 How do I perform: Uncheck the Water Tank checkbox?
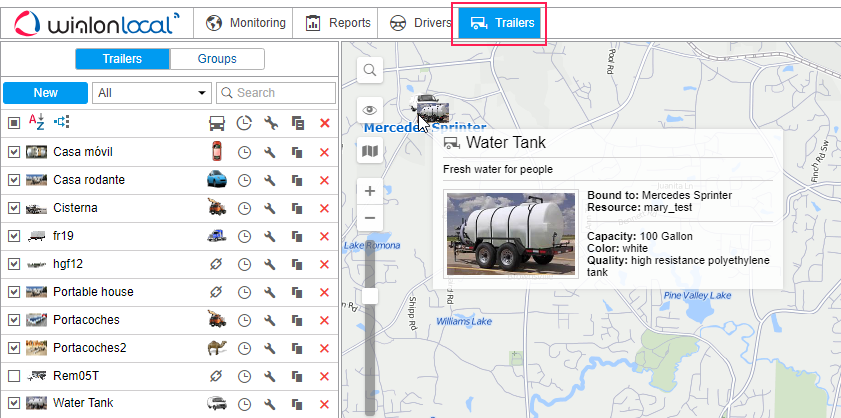pos(14,403)
